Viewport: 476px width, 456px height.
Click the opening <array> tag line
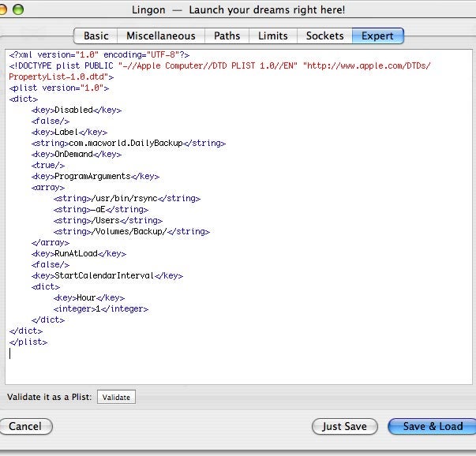48,188
